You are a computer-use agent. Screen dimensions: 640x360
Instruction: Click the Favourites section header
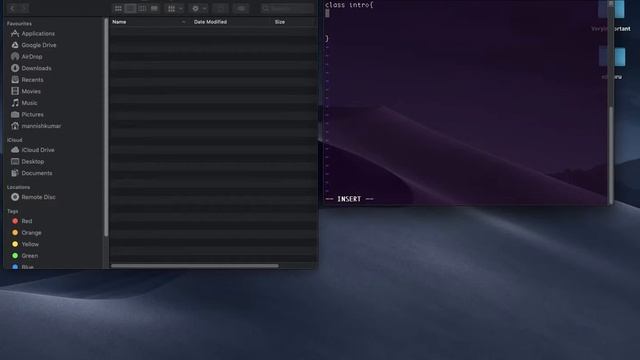coord(19,24)
